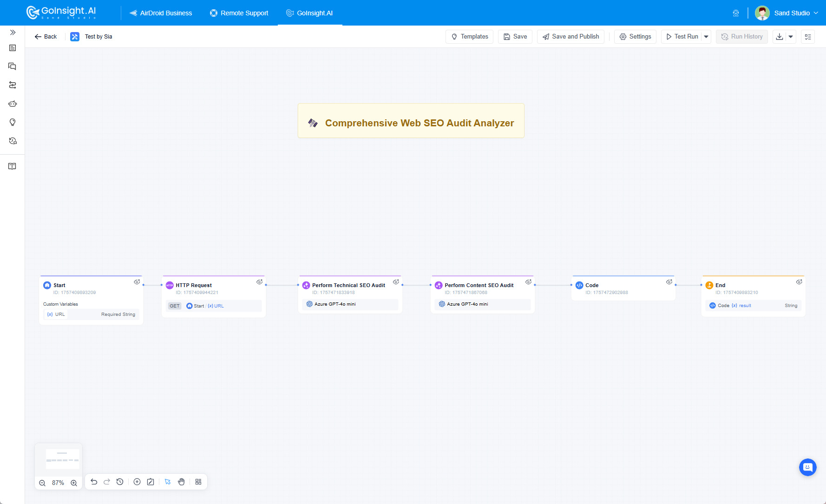
Task: Click the Save and Publish button
Action: click(570, 36)
